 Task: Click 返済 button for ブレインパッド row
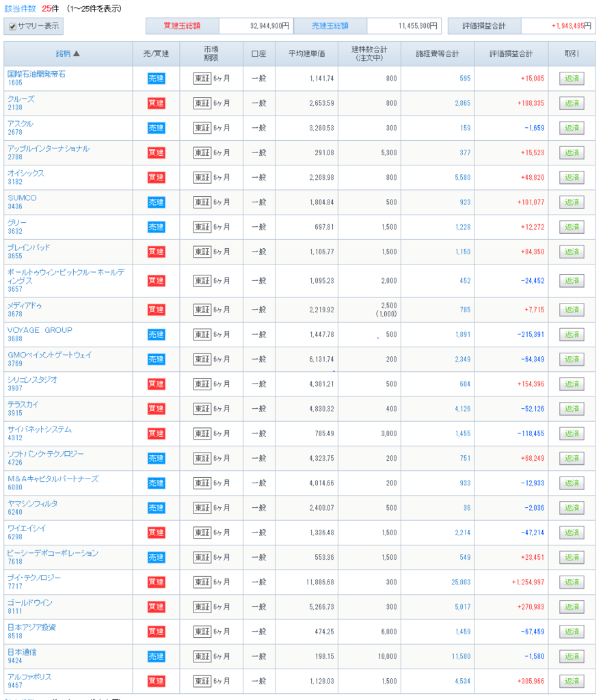tap(572, 252)
